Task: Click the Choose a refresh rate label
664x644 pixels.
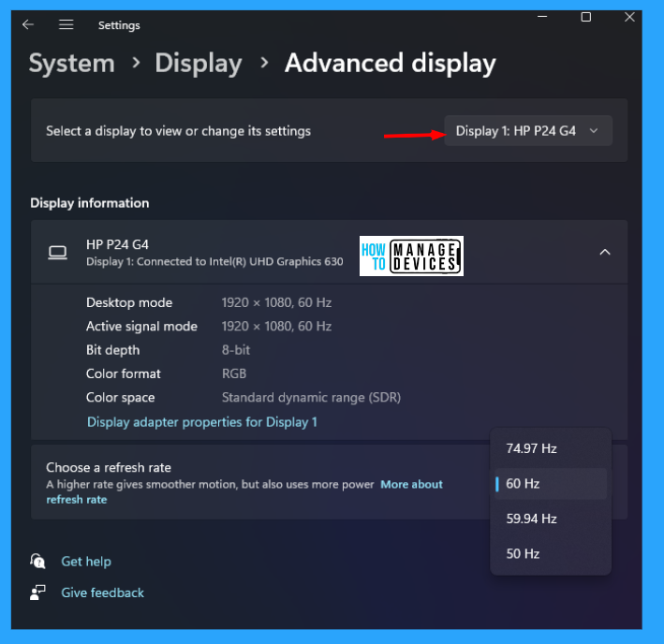Action: pyautogui.click(x=109, y=468)
